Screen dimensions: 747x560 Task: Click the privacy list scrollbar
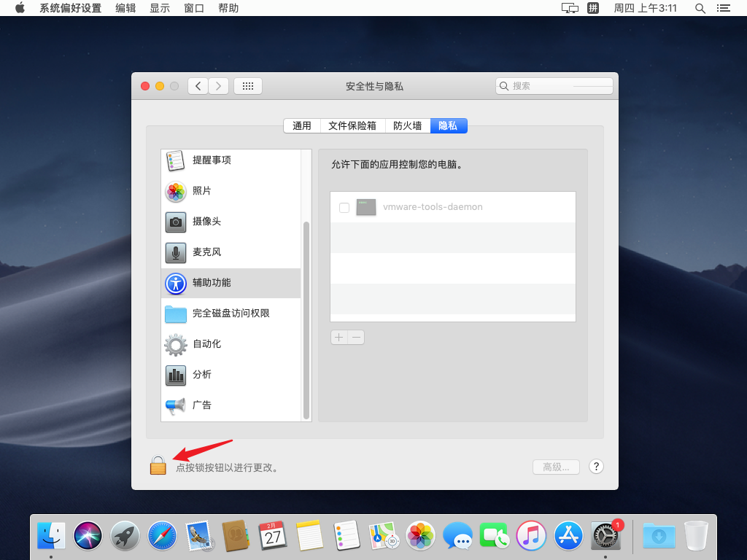pos(306,320)
